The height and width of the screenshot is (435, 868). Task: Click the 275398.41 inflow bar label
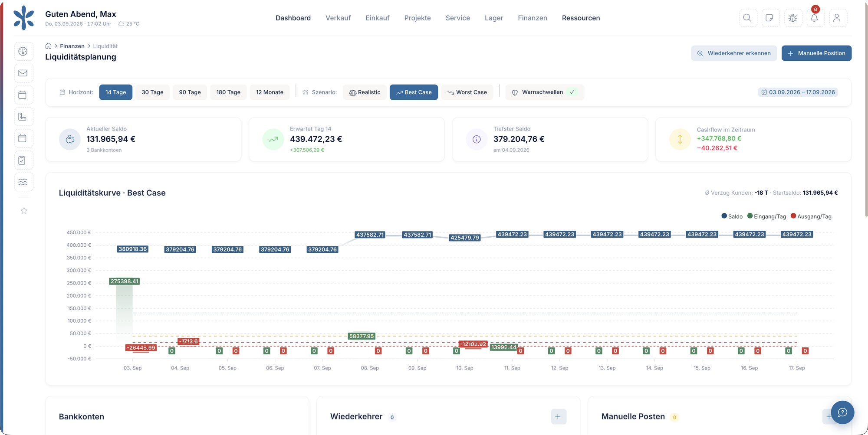point(125,281)
